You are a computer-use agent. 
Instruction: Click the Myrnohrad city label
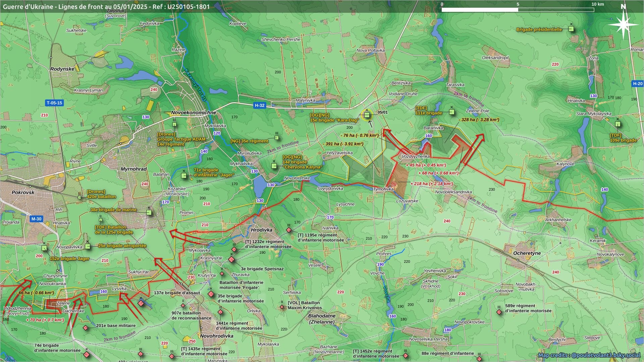pyautogui.click(x=134, y=169)
